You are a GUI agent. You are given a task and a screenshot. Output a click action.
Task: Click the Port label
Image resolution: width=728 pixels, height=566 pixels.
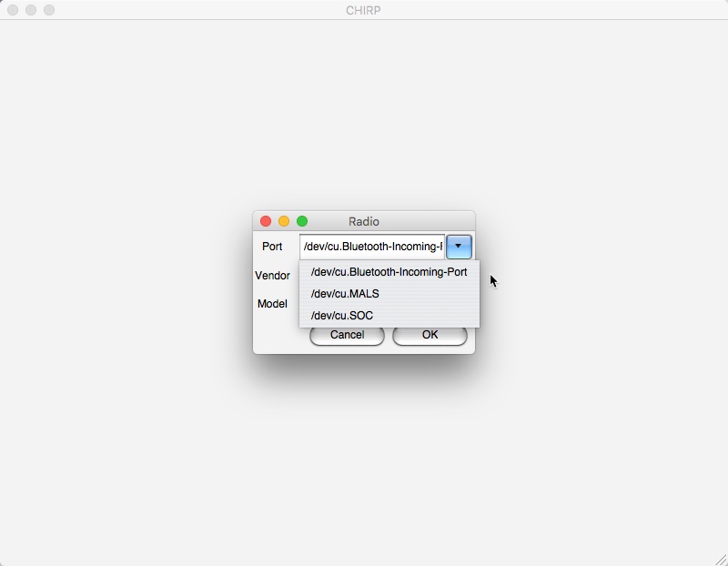(272, 247)
